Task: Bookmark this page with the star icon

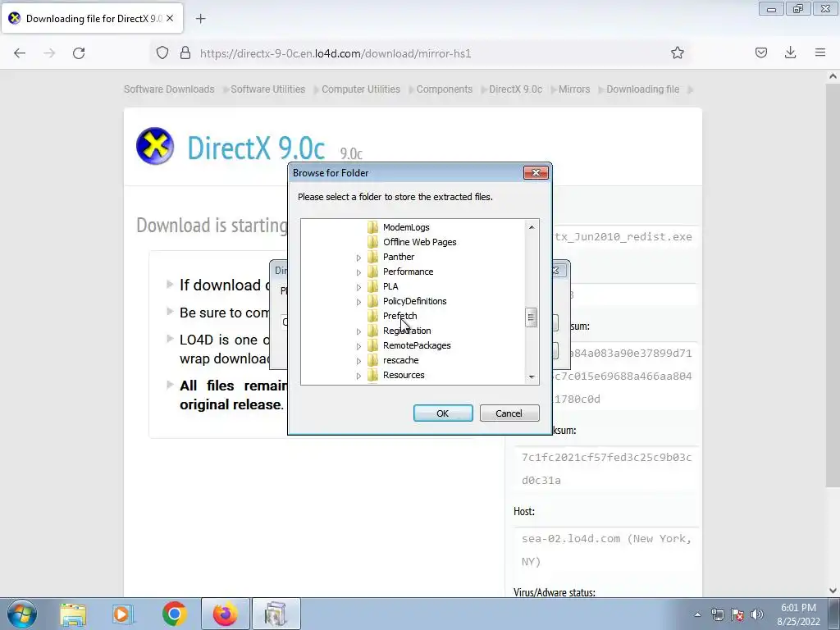Action: coord(677,52)
